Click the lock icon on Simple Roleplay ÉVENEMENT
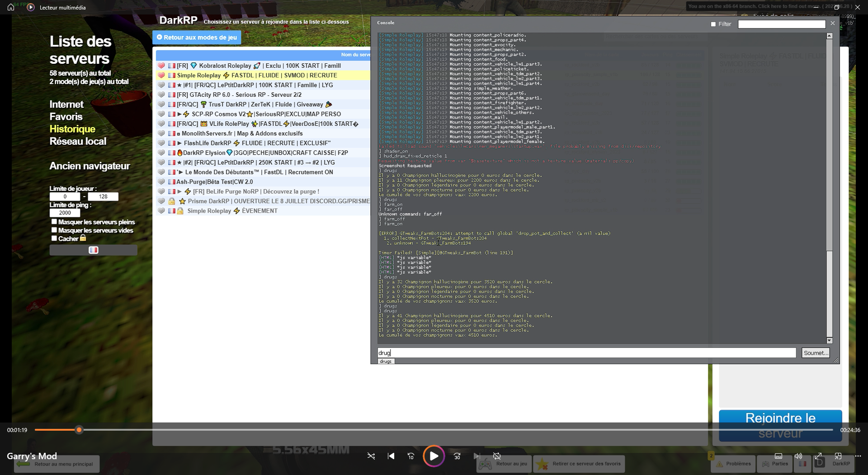This screenshot has height=475, width=868. coord(180,211)
